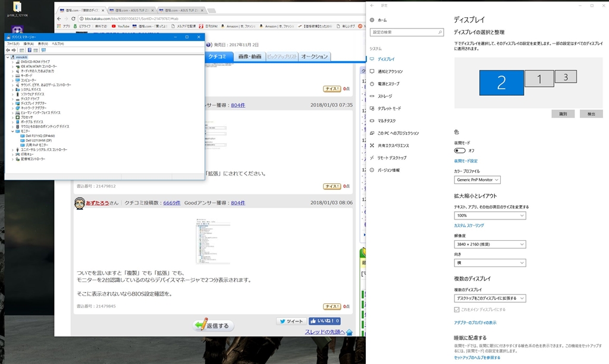Expand the ディスプレイ アダプター tree node
609x364 pixels.
12,103
